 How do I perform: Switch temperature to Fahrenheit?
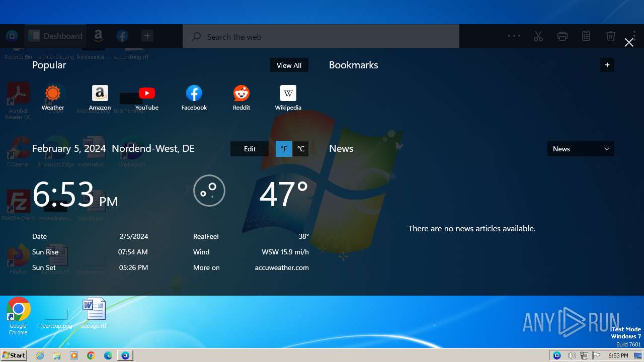click(x=284, y=149)
